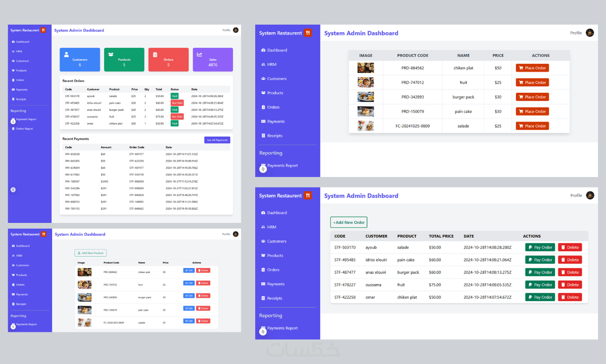
Task: Click the Add New Product button
Action: pyautogui.click(x=90, y=253)
